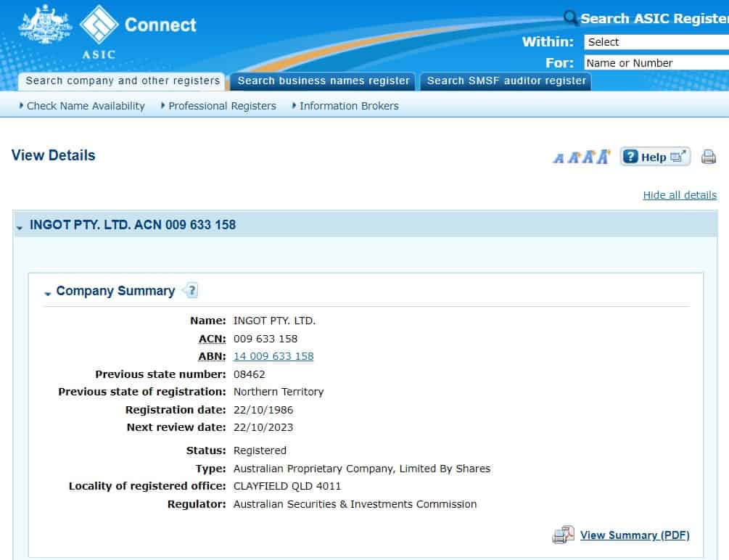The width and height of the screenshot is (729, 560).
Task: Click the underlined ACN label
Action: click(x=212, y=339)
